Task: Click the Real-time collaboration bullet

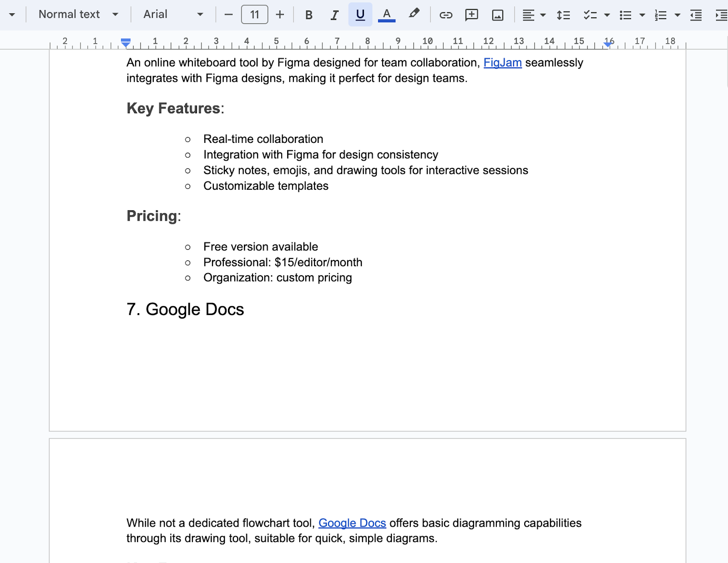Action: pos(263,139)
